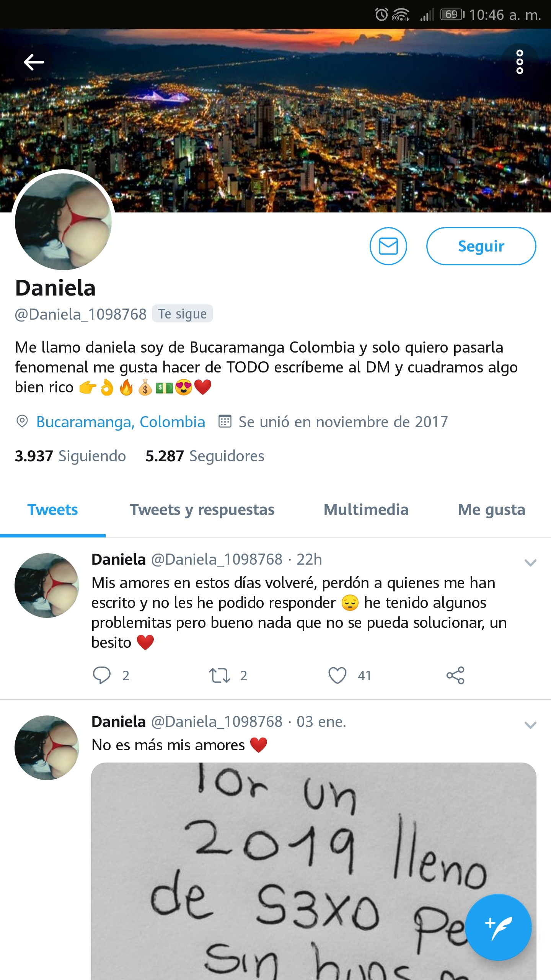Retweet the 22h tweet

tap(220, 675)
